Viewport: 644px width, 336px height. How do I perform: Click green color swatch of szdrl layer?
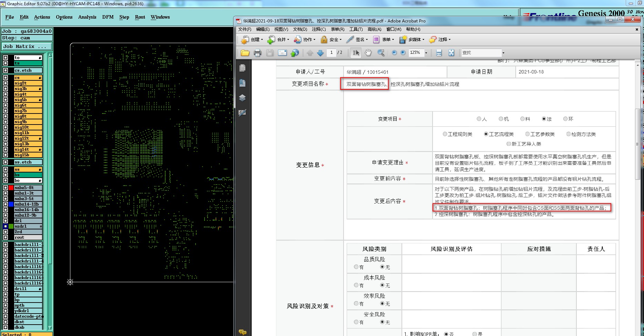coord(11,226)
